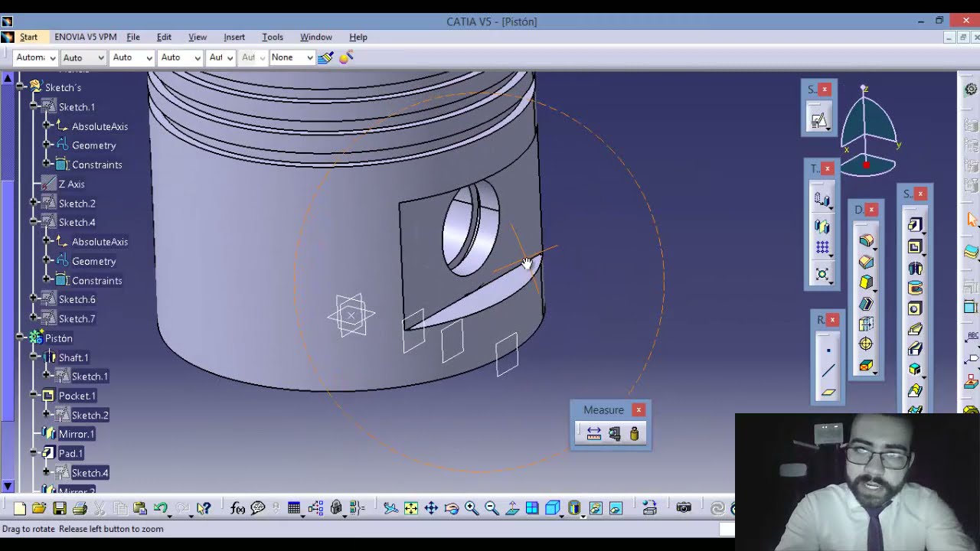Click the Shell icon in D.. toolbar
980x551 pixels.
point(866,303)
